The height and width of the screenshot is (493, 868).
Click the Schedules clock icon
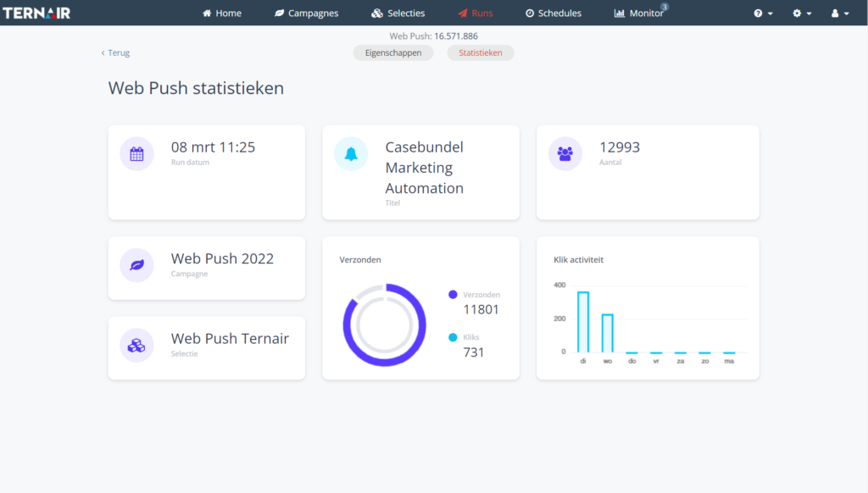pos(530,14)
